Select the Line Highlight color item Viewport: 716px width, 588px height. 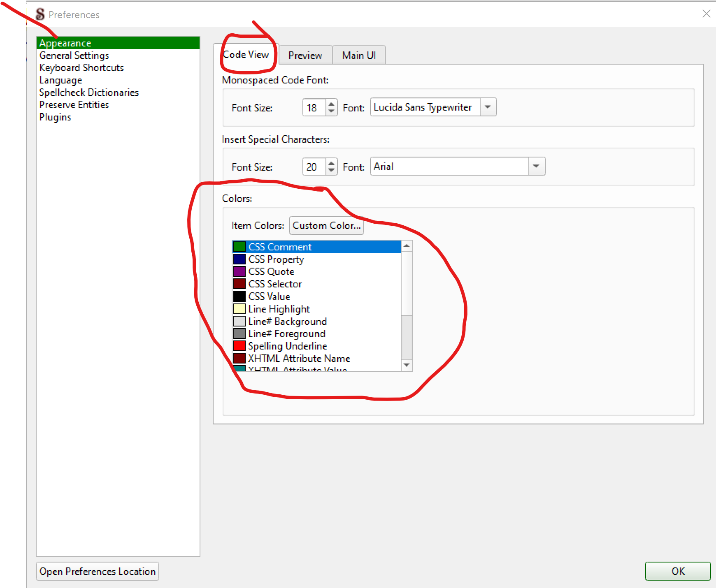coord(316,309)
